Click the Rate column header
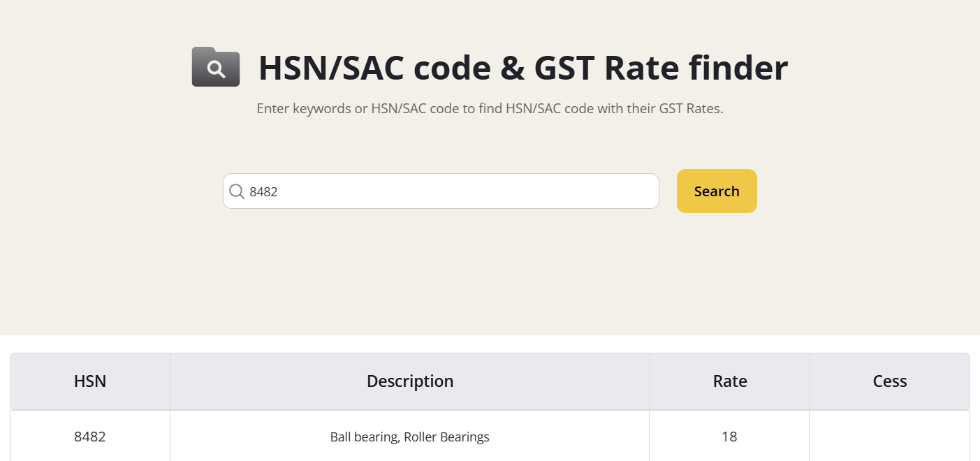This screenshot has height=461, width=980. 730,381
